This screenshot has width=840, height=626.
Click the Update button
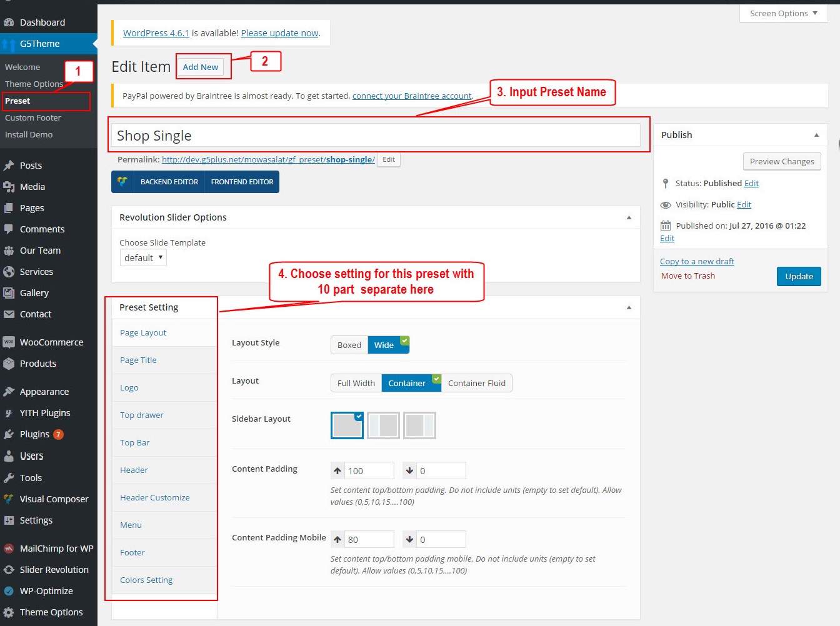(799, 276)
